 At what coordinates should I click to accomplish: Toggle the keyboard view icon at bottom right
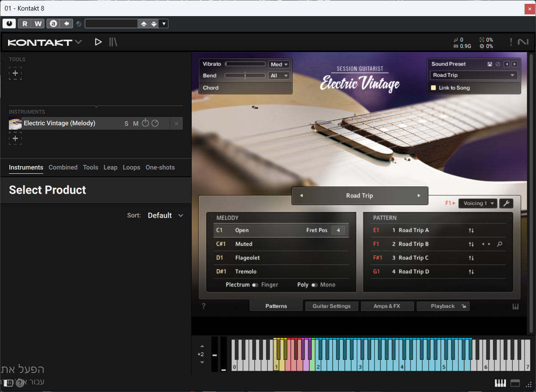tap(500, 384)
